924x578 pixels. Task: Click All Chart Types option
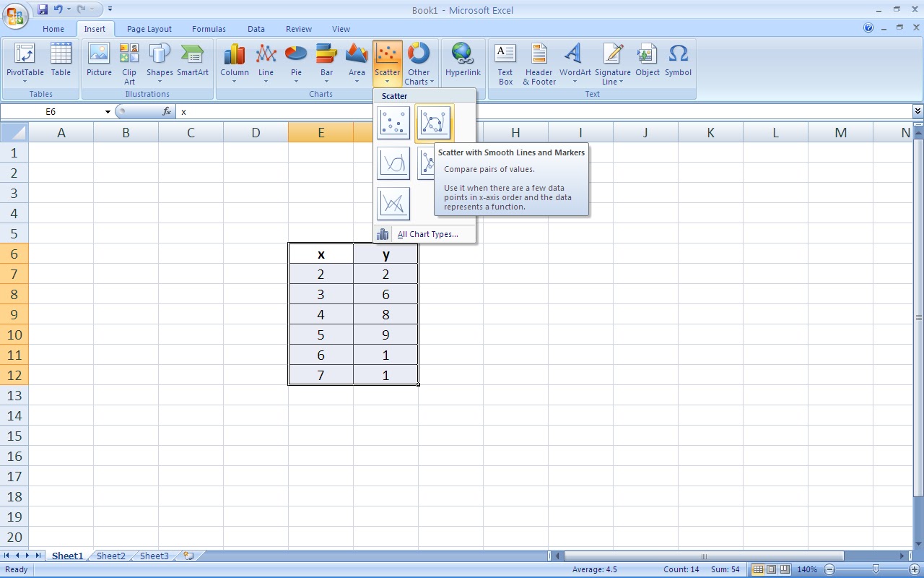pos(427,234)
